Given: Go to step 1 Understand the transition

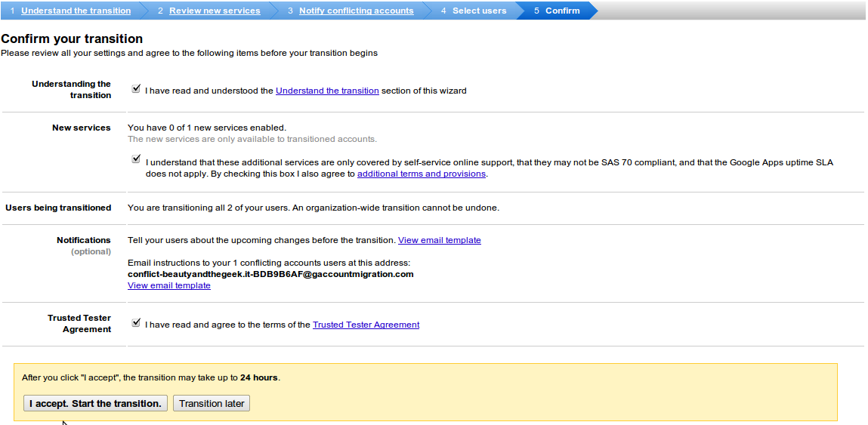Looking at the screenshot, I should pos(76,11).
